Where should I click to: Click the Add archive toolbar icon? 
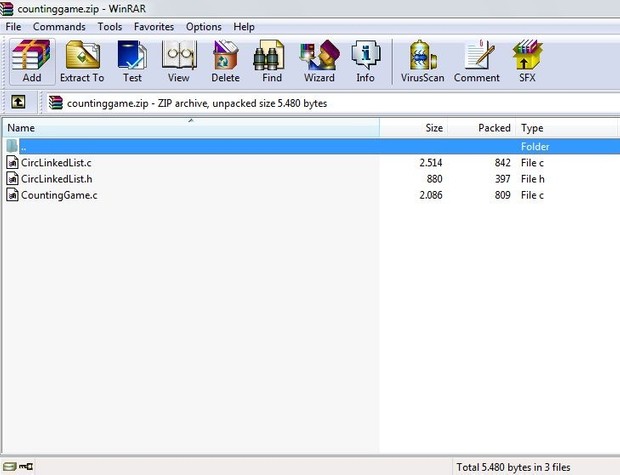[32, 61]
